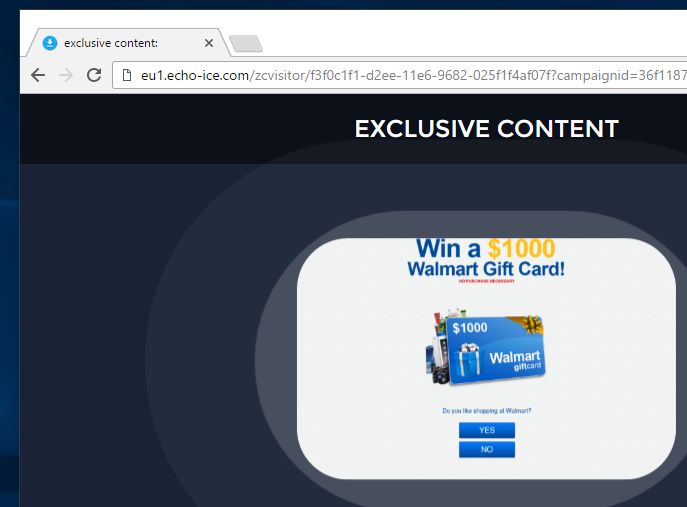This screenshot has height=507, width=687.
Task: Click the $1000 Walmart gift card image
Action: [485, 347]
